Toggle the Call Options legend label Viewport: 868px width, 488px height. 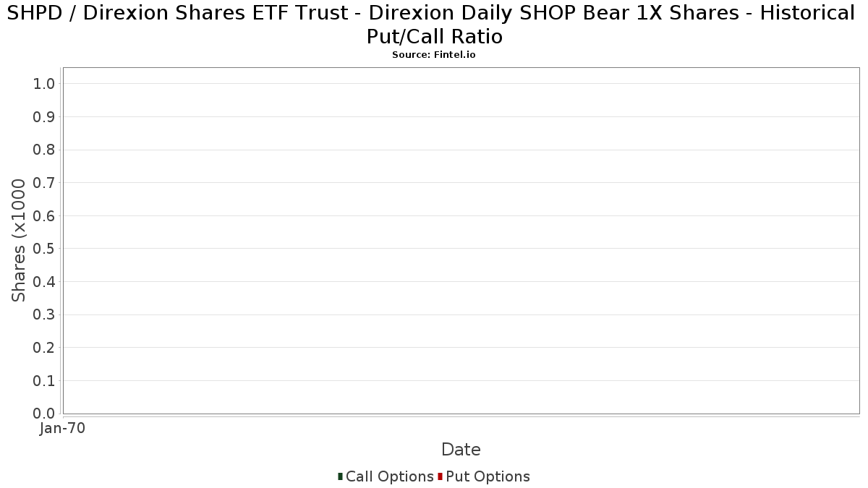tap(389, 476)
